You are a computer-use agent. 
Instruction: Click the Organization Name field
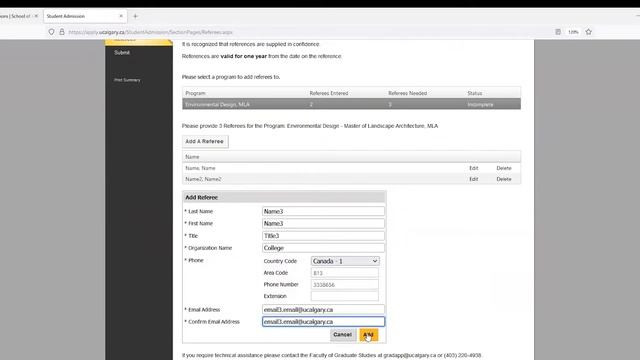click(x=323, y=248)
